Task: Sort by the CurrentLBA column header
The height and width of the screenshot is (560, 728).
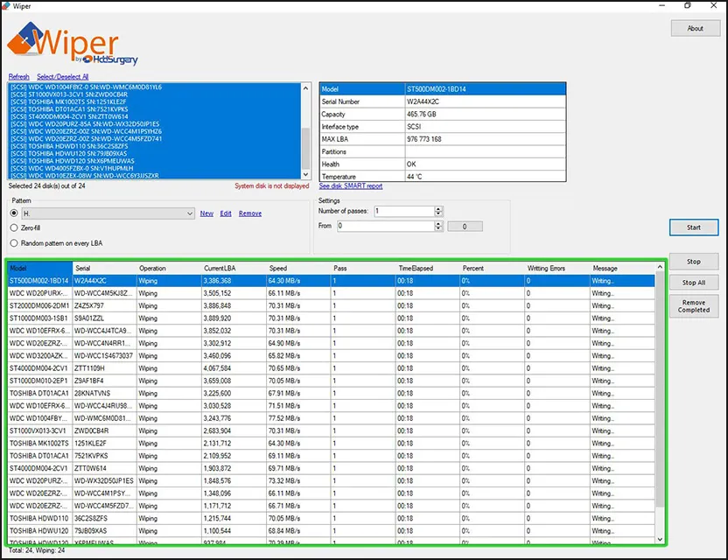Action: click(x=234, y=269)
